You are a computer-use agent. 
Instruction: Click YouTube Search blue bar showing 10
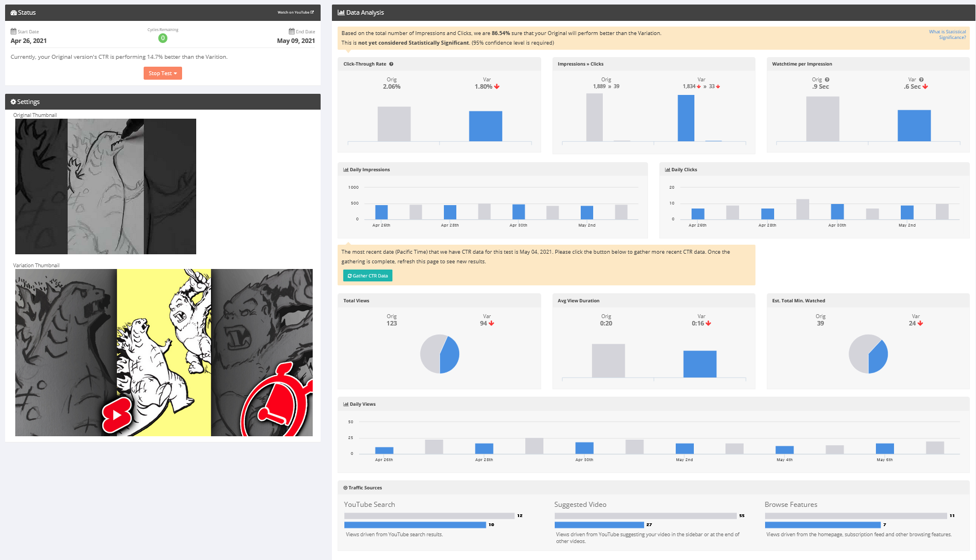[415, 525]
